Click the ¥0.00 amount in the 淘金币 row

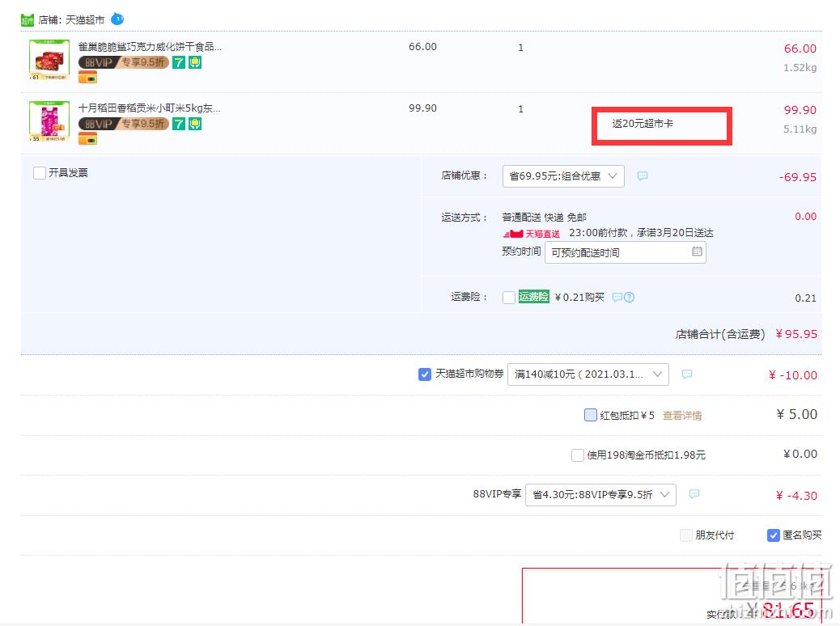click(800, 454)
